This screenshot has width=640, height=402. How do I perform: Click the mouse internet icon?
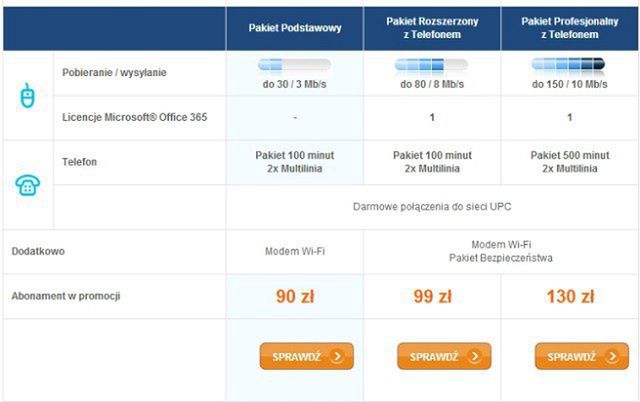[x=27, y=93]
